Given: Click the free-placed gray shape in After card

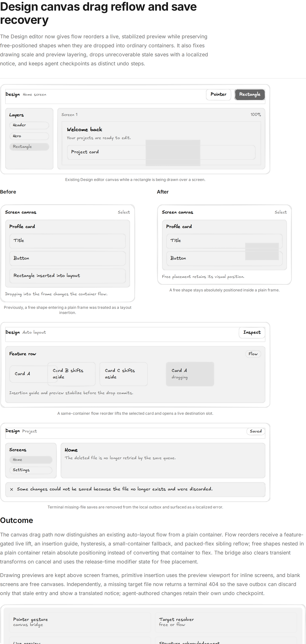Looking at the screenshot, I should click(x=262, y=251).
